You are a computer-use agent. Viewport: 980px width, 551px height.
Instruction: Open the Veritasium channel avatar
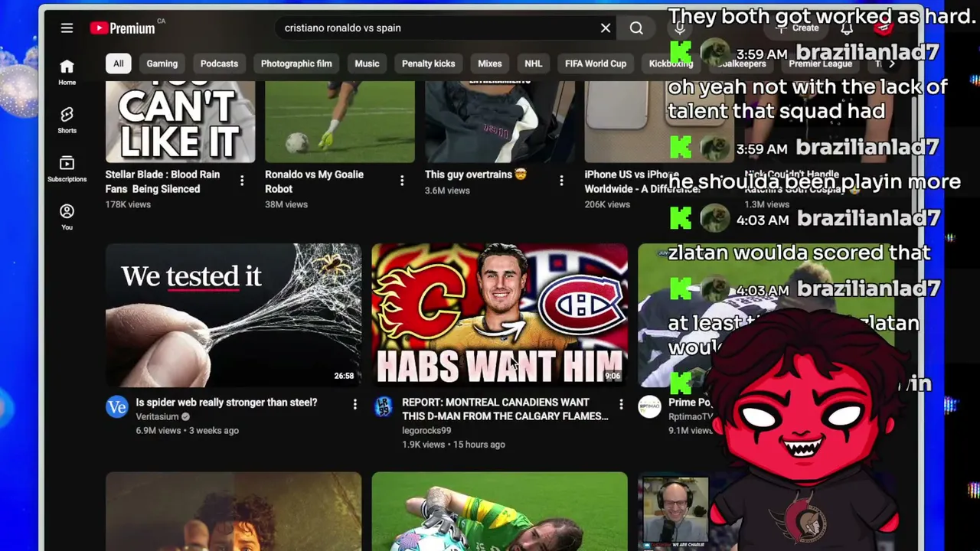(116, 407)
